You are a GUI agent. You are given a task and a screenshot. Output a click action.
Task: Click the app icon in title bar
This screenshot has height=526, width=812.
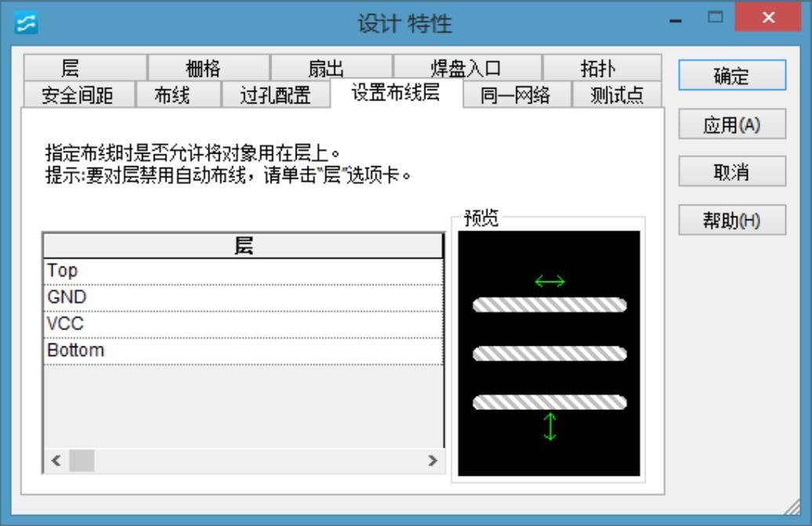click(x=26, y=24)
